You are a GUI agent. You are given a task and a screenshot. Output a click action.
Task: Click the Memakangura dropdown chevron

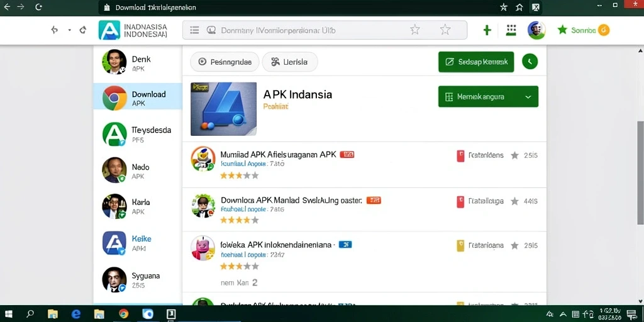528,97
